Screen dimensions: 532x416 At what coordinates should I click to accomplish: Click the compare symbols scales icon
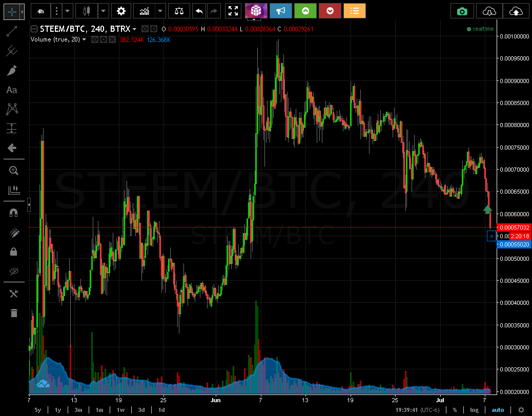[179, 12]
